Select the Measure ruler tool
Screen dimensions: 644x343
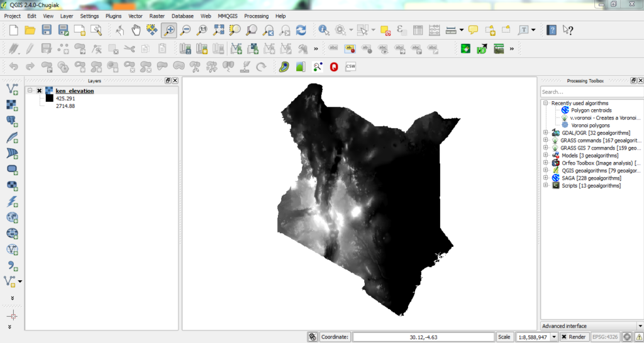(x=451, y=30)
